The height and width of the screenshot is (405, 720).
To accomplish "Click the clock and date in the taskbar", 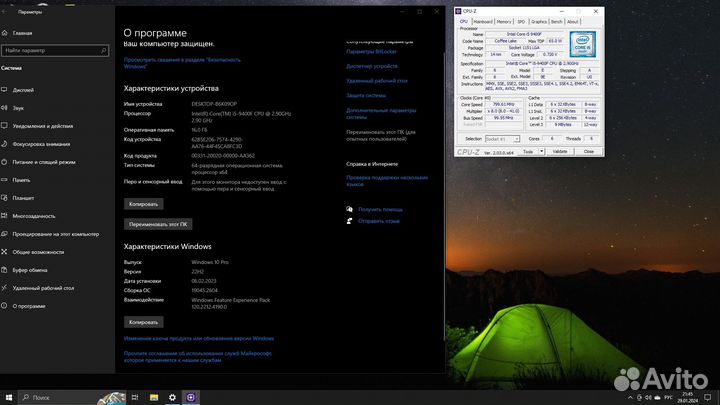I will (x=687, y=397).
